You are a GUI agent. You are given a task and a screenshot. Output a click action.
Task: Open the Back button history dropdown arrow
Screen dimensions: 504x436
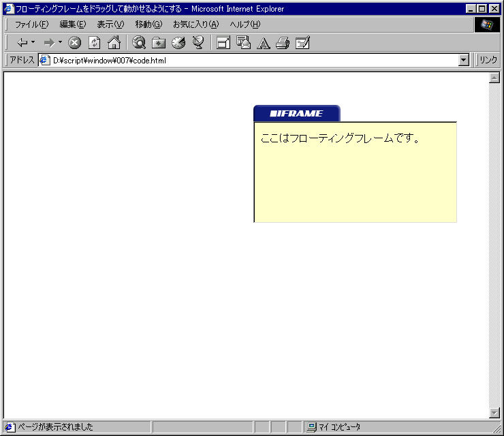coord(33,42)
